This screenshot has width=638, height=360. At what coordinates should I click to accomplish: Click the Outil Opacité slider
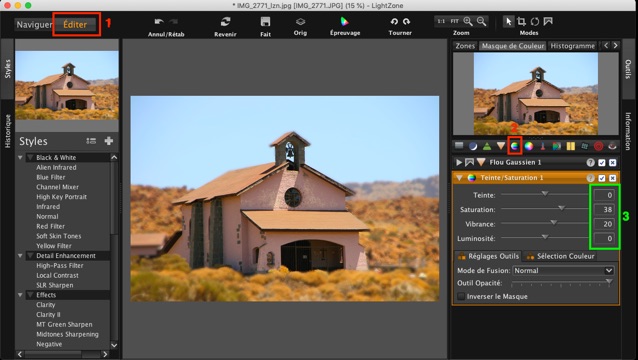[562, 282]
